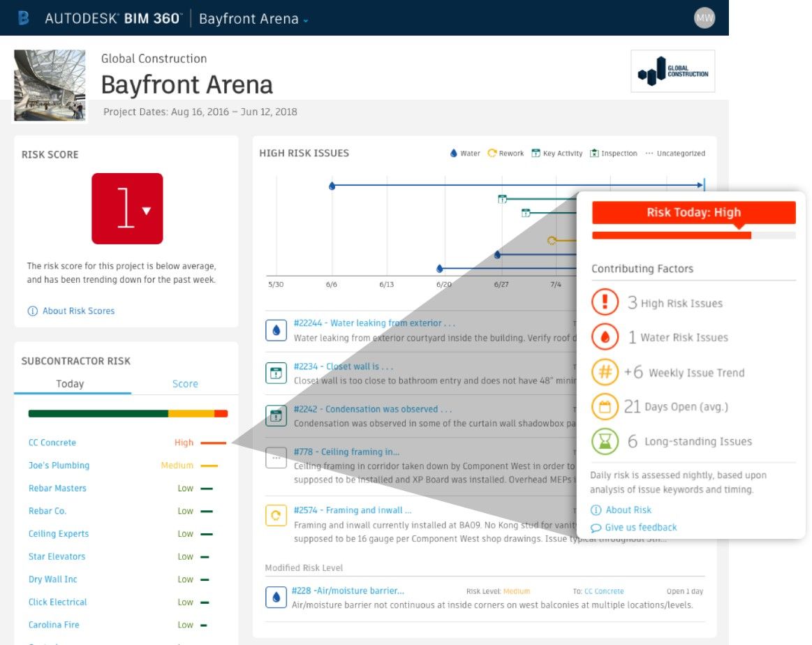Click key activity icon for issue #2234
This screenshot has width=812, height=645.
(x=276, y=373)
